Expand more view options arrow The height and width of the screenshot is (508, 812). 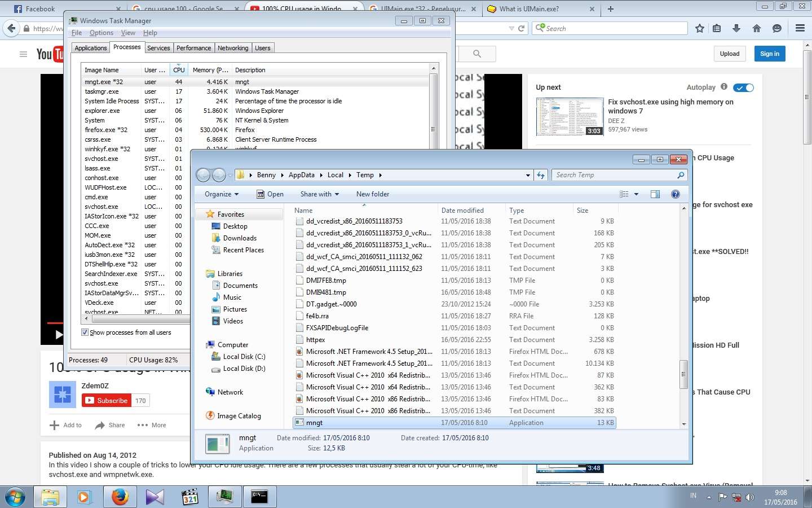click(636, 194)
